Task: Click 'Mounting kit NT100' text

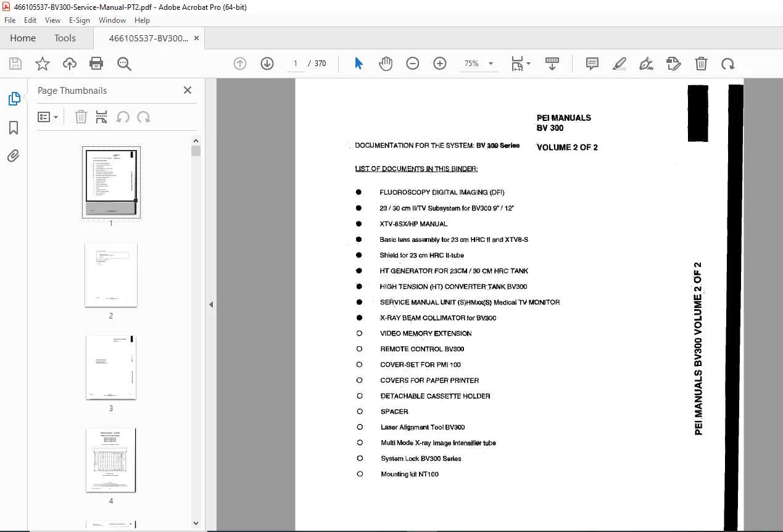Action: pos(410,475)
